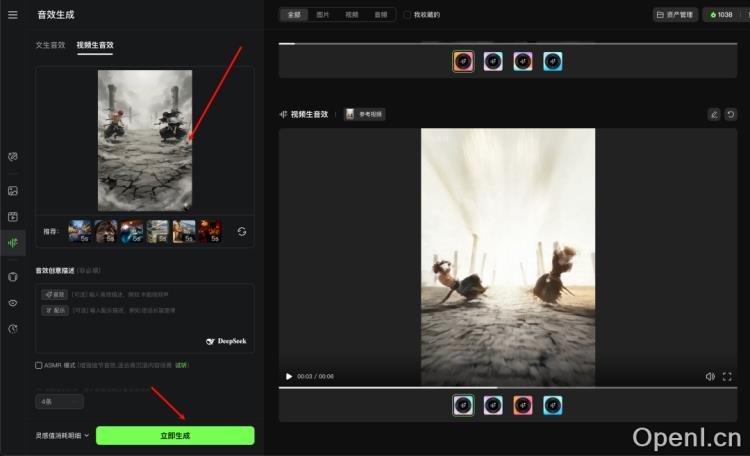Enter fullscreen mode on the video player
The image size is (750, 456).
[727, 376]
